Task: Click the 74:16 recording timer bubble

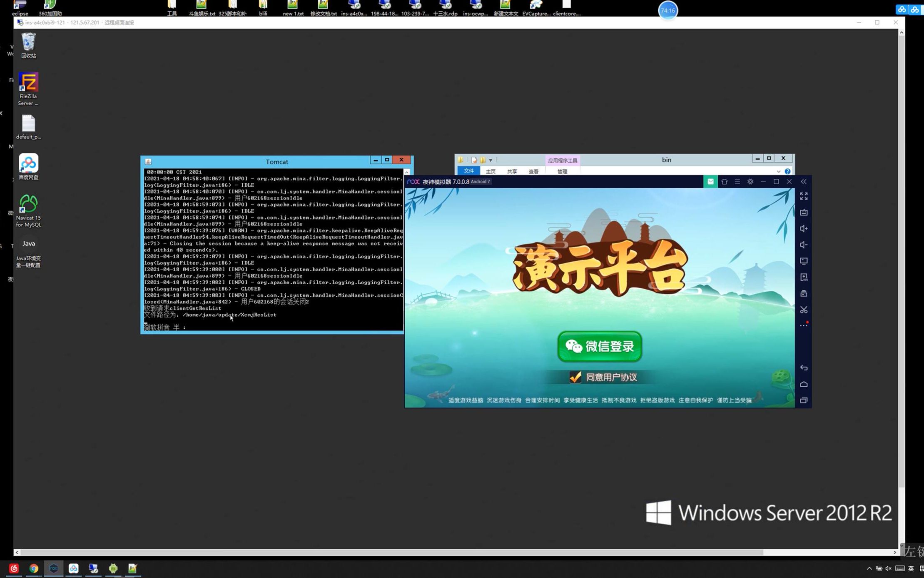Action: tap(667, 10)
